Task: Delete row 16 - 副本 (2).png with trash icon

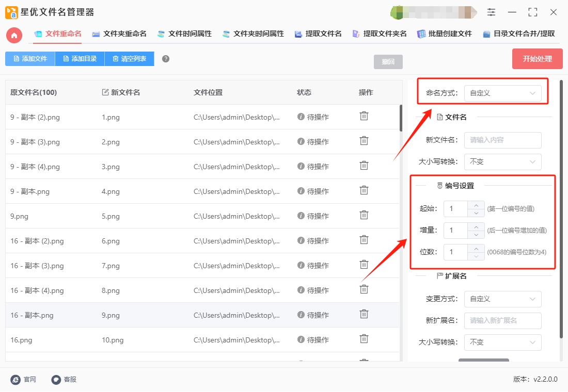Action: [x=364, y=240]
